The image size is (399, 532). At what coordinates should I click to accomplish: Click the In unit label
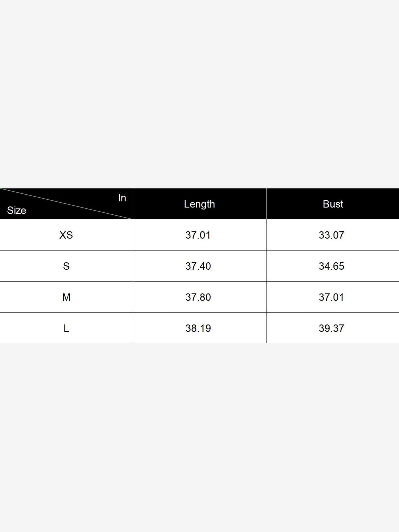tap(122, 198)
